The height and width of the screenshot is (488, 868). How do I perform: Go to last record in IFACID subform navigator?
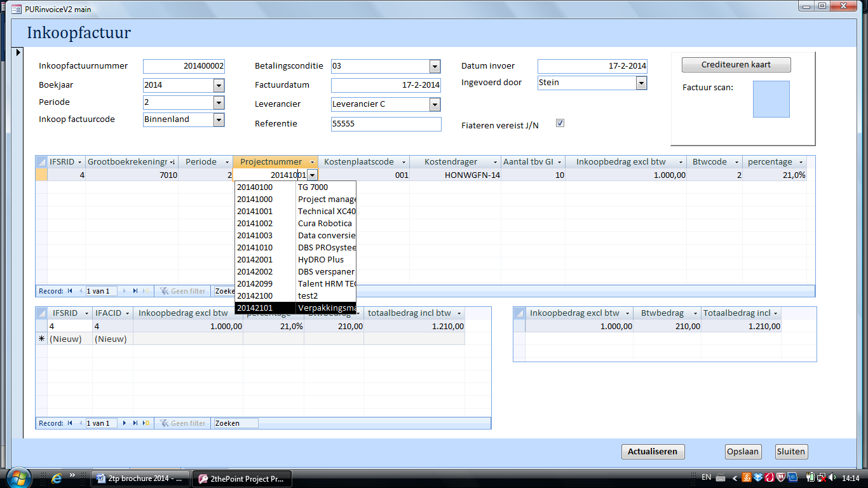coord(135,423)
